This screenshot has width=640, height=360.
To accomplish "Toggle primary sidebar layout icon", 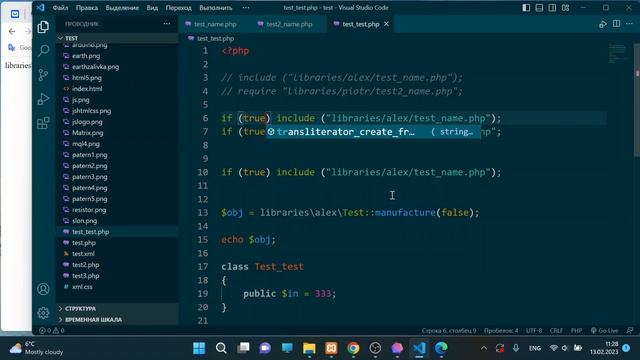I will [x=526, y=8].
